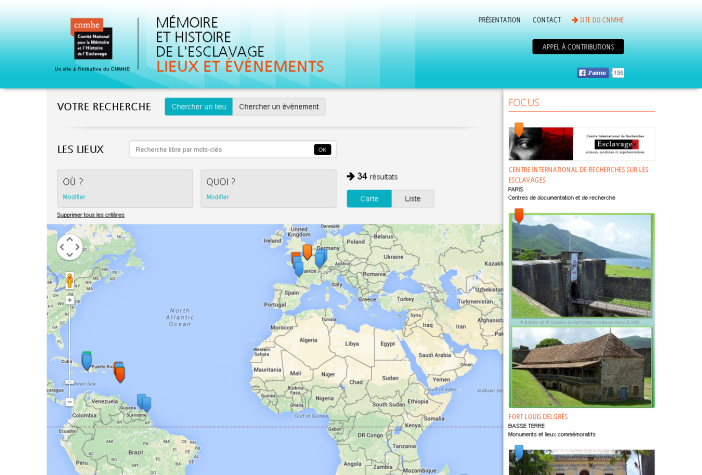Image resolution: width=702 pixels, height=475 pixels.
Task: Click 'Monuments et lieux commémoratifs' text
Action: (x=552, y=434)
